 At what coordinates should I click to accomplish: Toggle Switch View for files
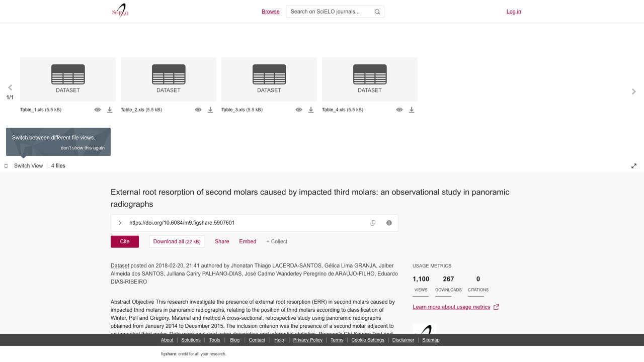coord(24,166)
